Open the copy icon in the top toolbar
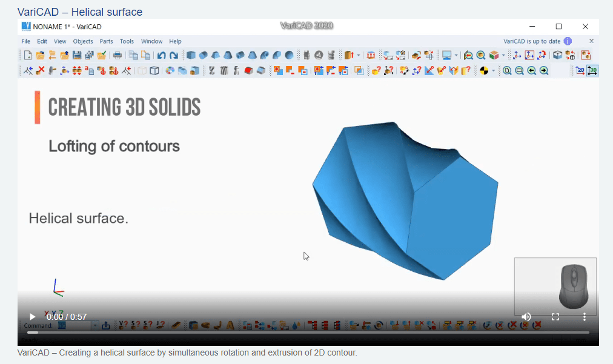This screenshot has height=364, width=613. (x=133, y=55)
